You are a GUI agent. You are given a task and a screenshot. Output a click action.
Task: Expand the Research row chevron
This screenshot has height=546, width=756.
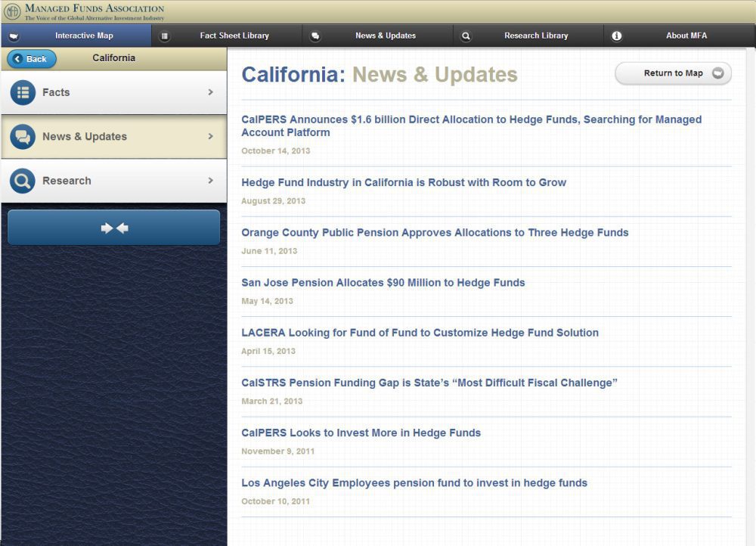click(210, 181)
